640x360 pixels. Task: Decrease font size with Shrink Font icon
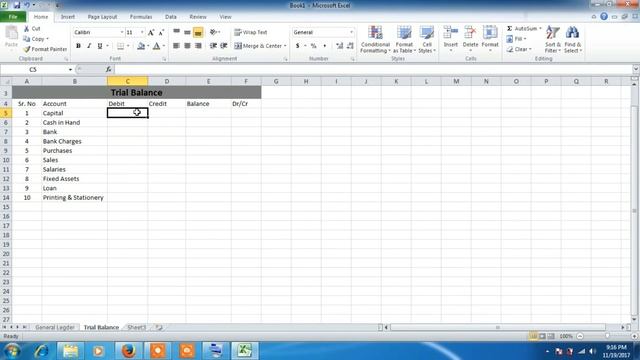point(161,32)
